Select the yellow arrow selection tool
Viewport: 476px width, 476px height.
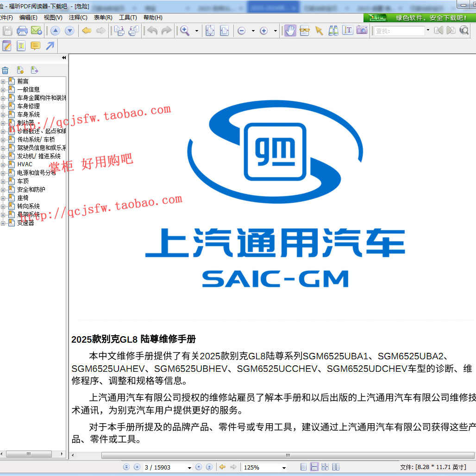click(x=319, y=31)
